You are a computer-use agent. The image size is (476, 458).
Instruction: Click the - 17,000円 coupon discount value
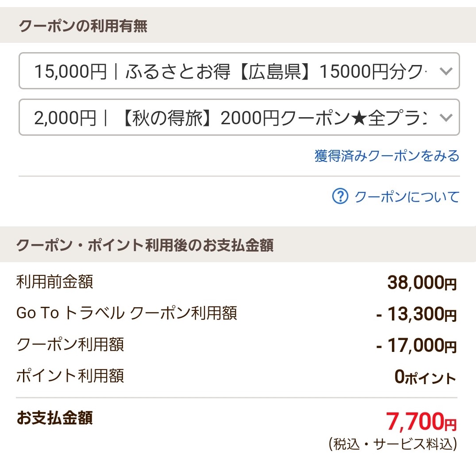coord(416,345)
